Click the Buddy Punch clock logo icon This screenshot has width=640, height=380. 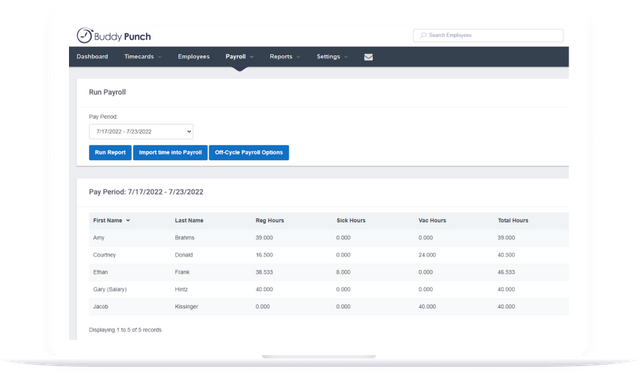click(x=84, y=36)
